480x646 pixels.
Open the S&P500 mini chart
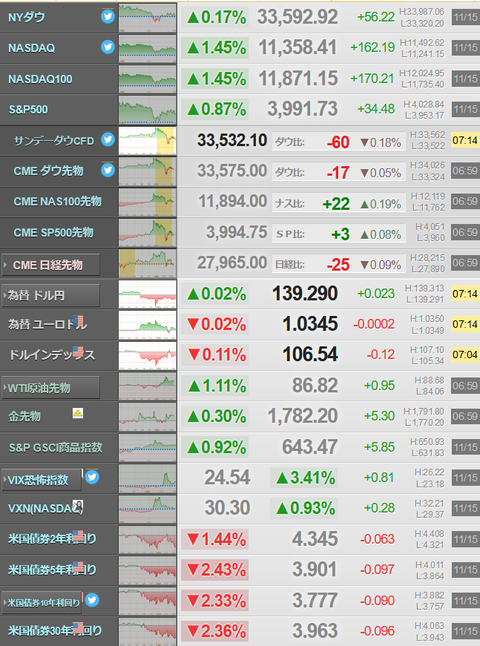tap(148, 110)
